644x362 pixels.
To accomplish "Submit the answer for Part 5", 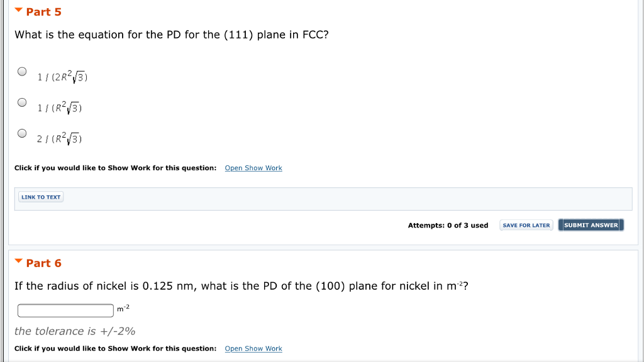I will (x=591, y=225).
